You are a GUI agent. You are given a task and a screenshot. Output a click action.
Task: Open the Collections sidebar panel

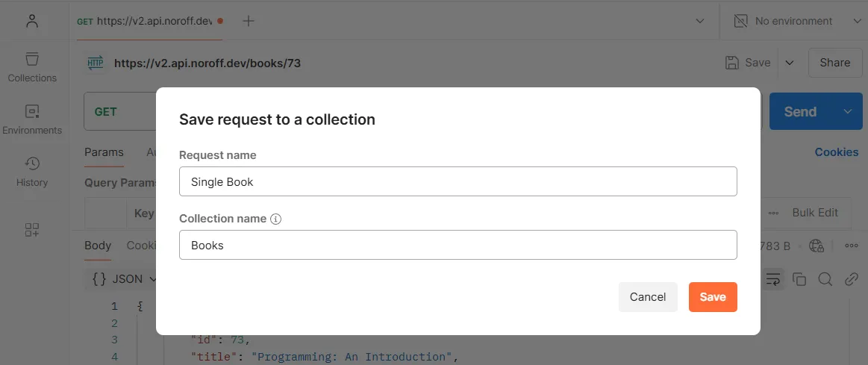tap(32, 67)
